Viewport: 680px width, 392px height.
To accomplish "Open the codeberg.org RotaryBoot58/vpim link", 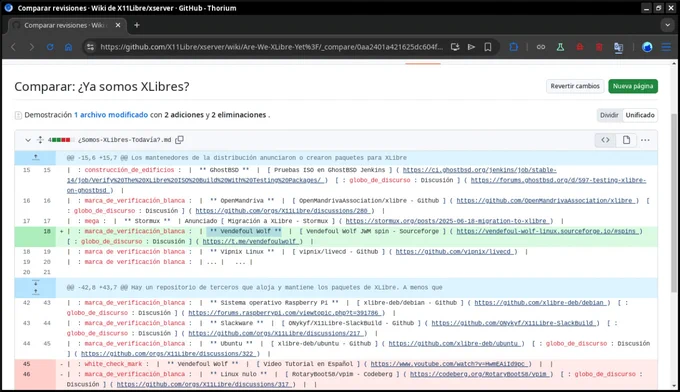I will 480,374.
